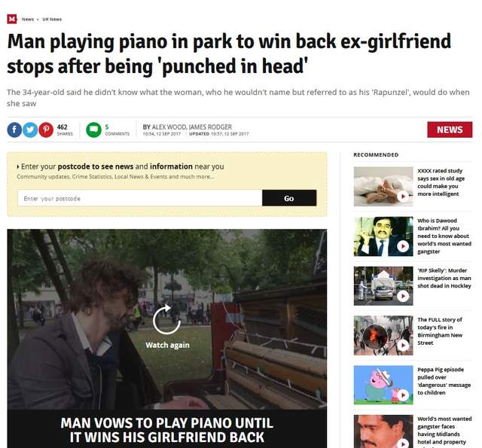Open comments via green speech bubble
The width and height of the screenshot is (482, 448).
[93, 130]
